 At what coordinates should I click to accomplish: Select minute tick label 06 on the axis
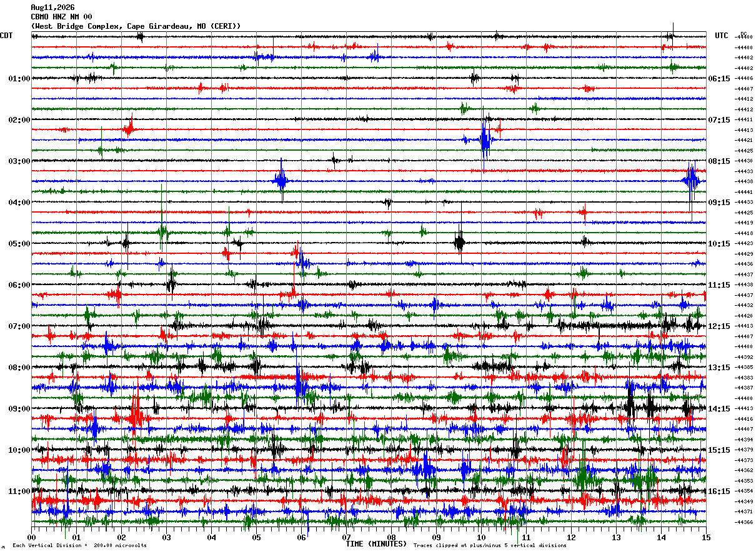[301, 538]
